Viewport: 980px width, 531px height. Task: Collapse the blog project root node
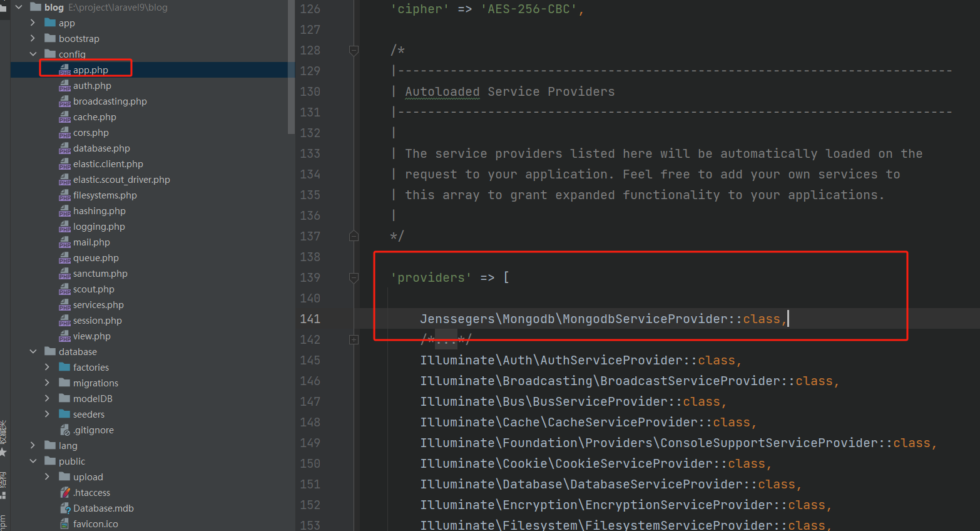19,8
